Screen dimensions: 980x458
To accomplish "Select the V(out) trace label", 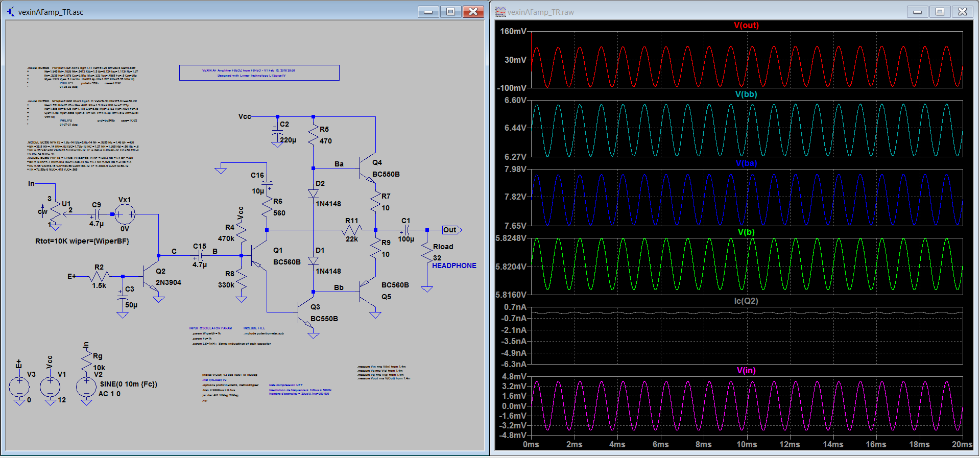I will coord(746,26).
